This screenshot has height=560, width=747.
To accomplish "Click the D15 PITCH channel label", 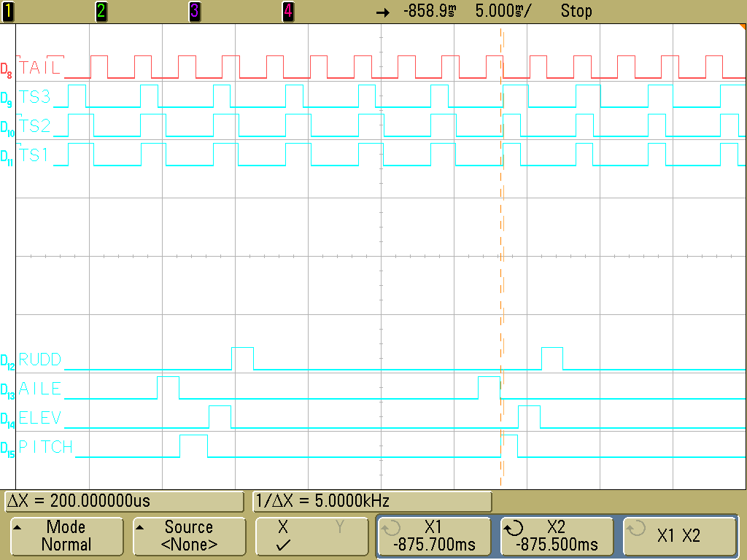I will (x=46, y=447).
